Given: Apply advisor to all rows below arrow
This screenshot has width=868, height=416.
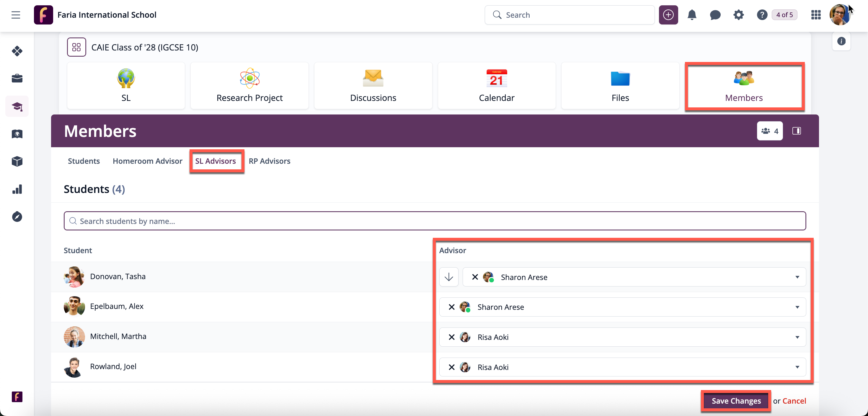Looking at the screenshot, I should point(448,277).
